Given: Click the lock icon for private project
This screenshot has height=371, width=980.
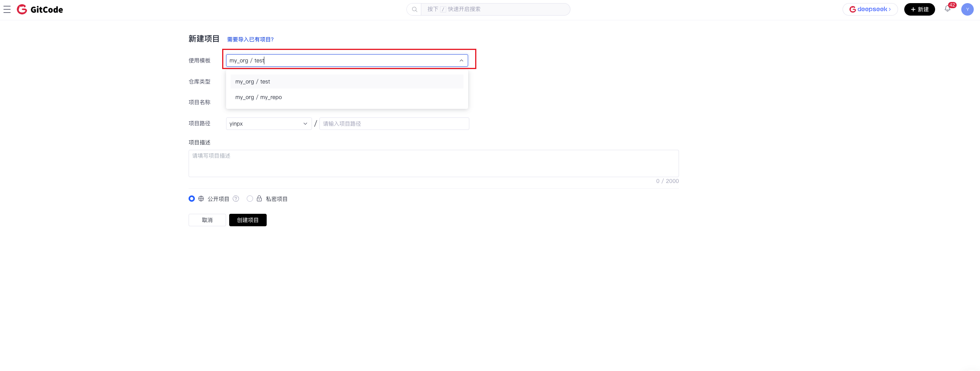Looking at the screenshot, I should point(259,199).
